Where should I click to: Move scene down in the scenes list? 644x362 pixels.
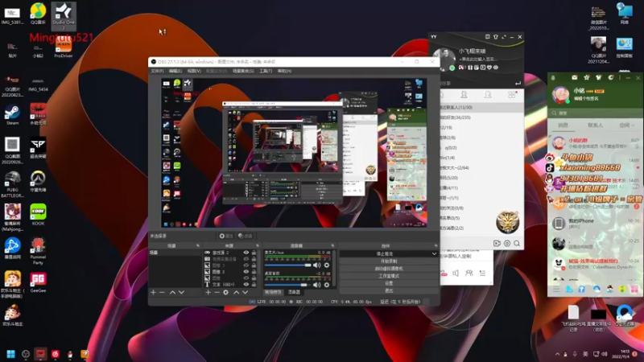coord(182,292)
